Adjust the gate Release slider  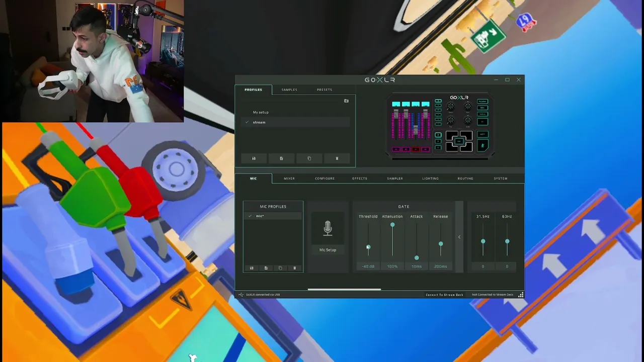(441, 244)
